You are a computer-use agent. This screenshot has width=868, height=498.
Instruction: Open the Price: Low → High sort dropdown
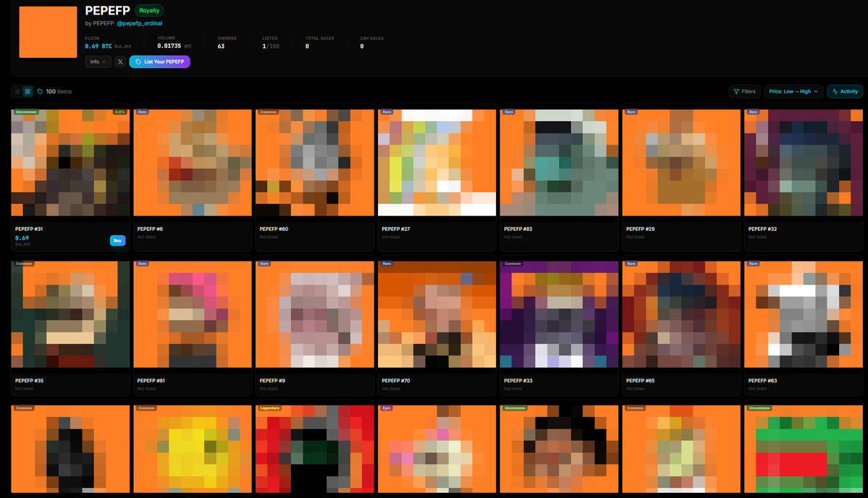[x=793, y=92]
